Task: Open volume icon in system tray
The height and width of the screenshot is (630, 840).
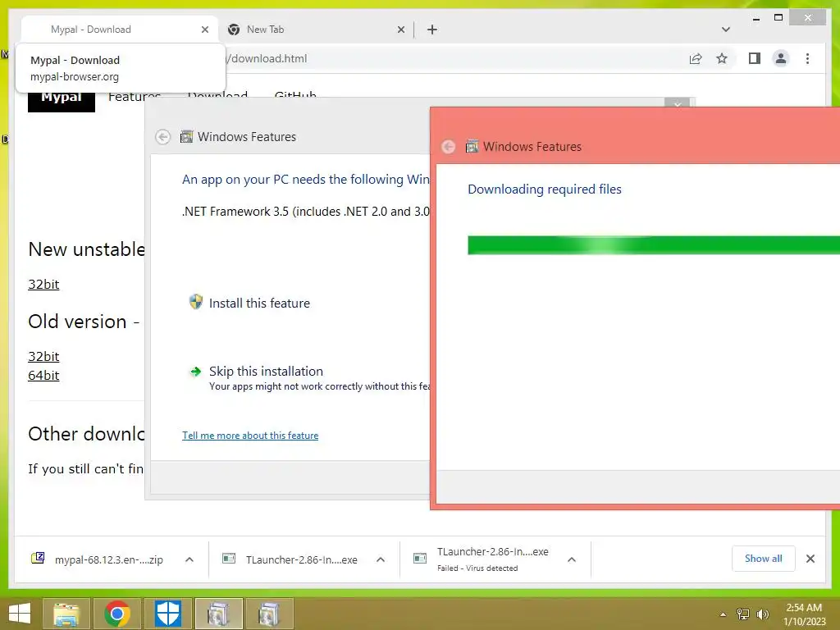Action: [x=762, y=614]
